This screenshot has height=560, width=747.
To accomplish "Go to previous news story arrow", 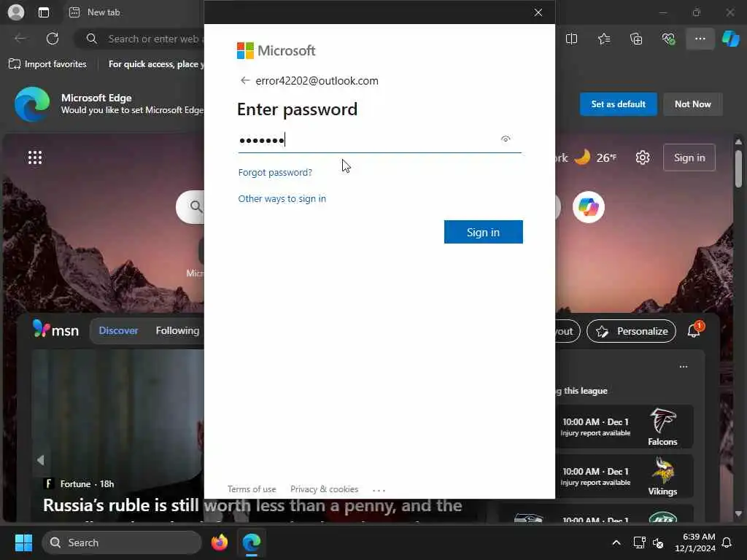I will 41,460.
